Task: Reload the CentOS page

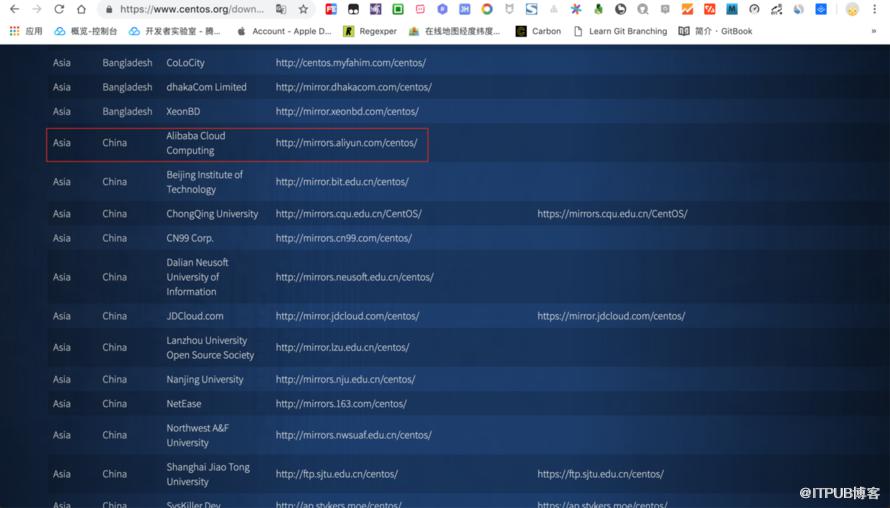Action: click(59, 9)
